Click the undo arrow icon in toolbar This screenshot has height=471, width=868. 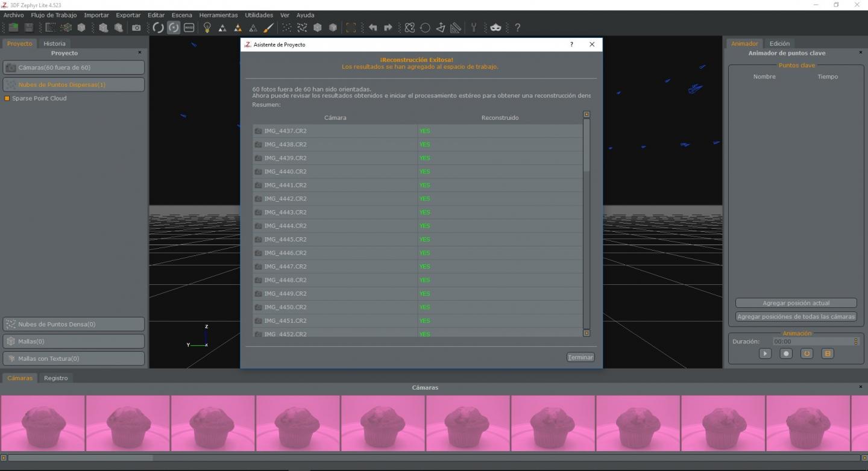coord(373,28)
